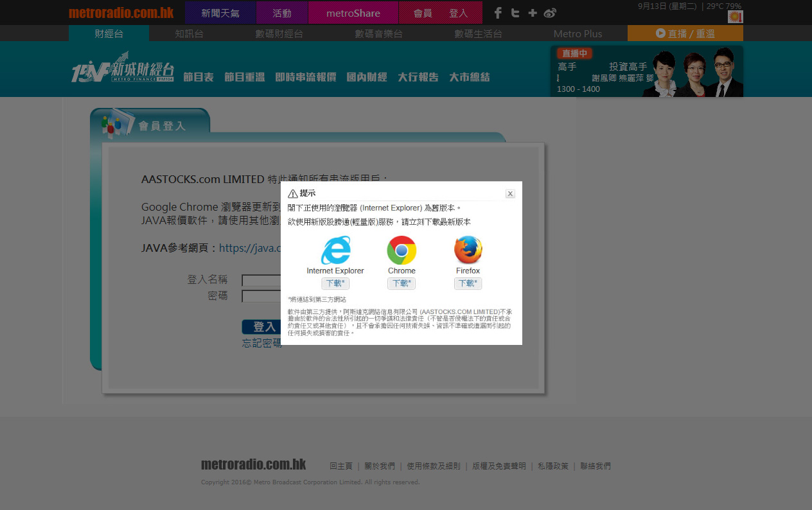Open the 節目重溫 navigation item

coord(245,77)
